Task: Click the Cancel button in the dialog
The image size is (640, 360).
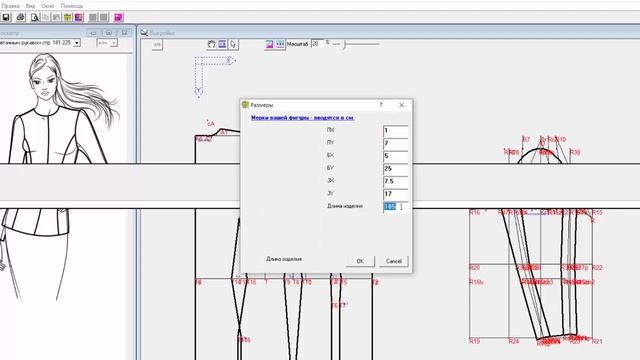Action: 394,261
